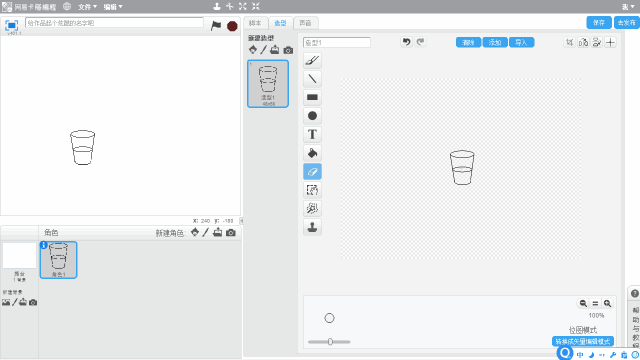Click Convert to vector mode button

pyautogui.click(x=582, y=342)
